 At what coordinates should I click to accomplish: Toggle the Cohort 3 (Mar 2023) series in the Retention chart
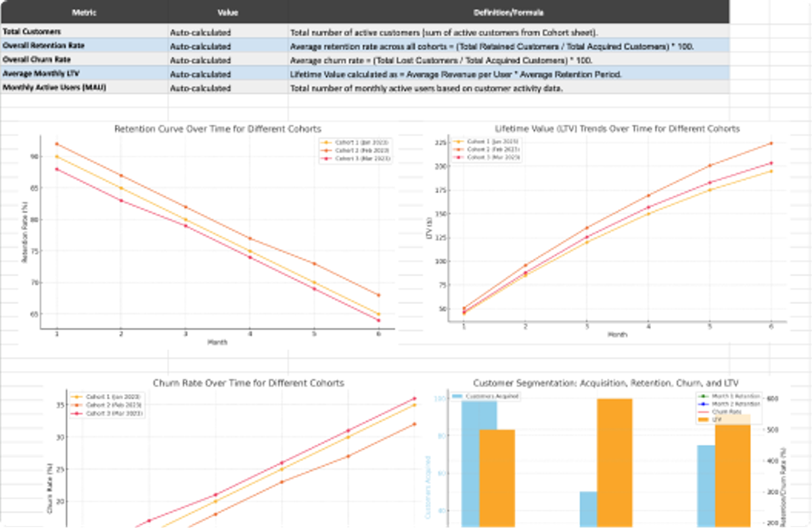point(325,157)
